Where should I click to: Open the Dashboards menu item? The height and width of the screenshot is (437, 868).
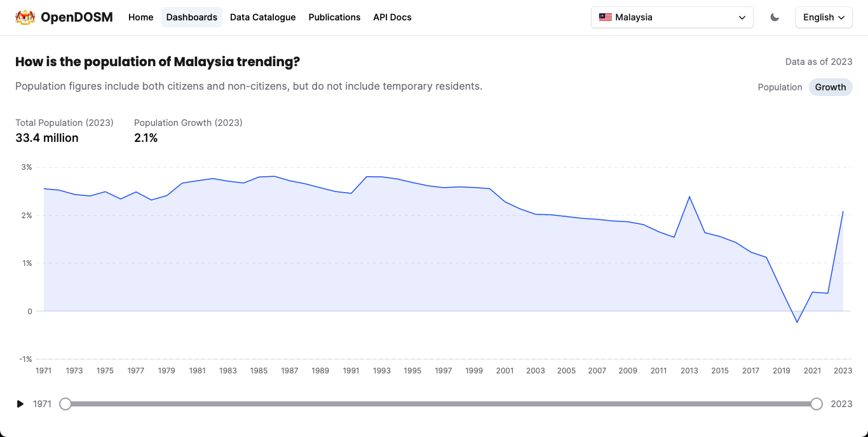click(x=192, y=17)
